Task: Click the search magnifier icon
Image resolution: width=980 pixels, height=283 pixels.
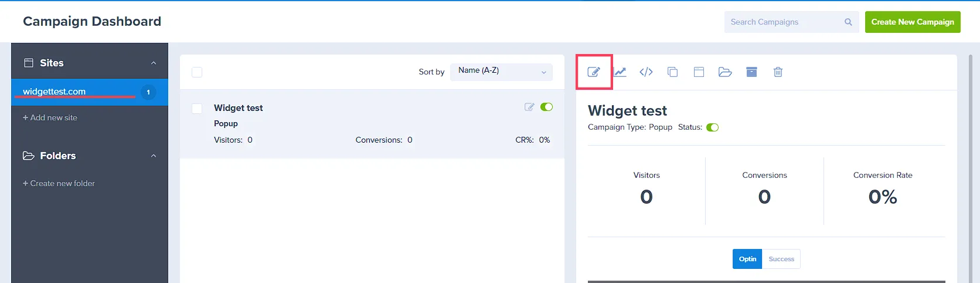Action: [848, 22]
